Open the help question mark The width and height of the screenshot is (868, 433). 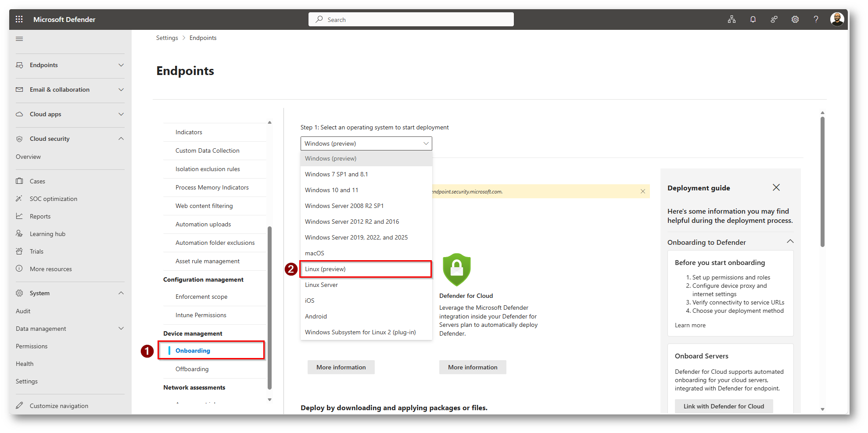pos(816,19)
